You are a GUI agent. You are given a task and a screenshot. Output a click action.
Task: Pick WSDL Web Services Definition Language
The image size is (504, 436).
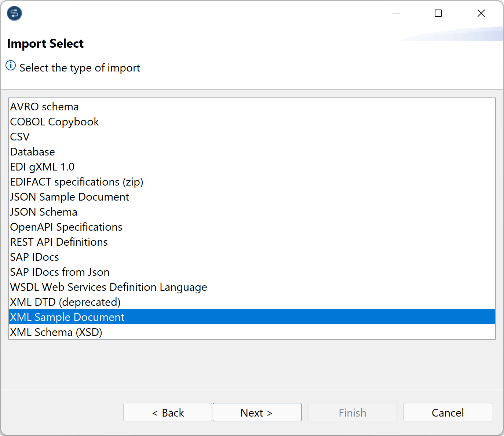[x=108, y=287]
